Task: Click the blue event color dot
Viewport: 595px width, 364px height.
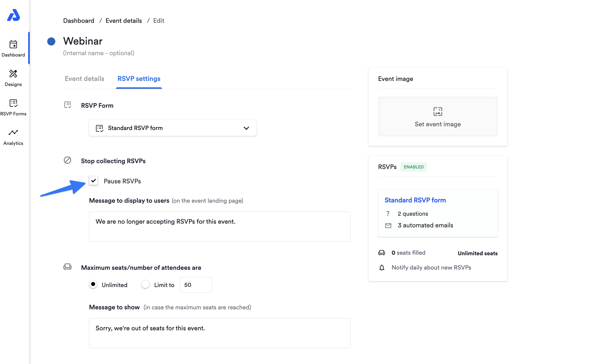Action: pos(51,41)
